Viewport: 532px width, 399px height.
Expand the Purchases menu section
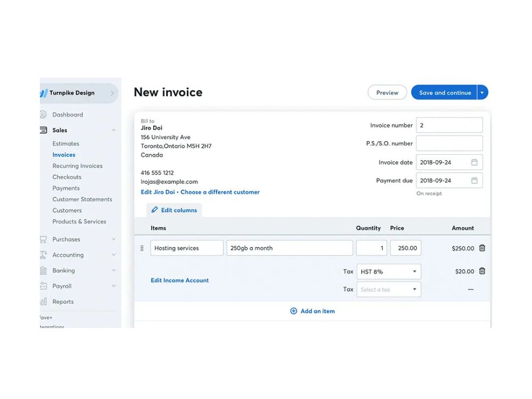click(x=114, y=239)
